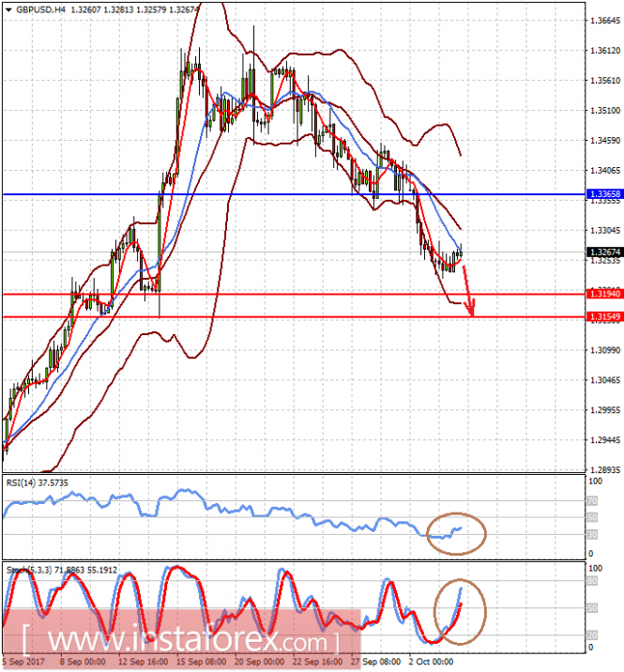The image size is (624, 672).
Task: Open the www.instaforex.com watermark link
Action: tap(182, 641)
